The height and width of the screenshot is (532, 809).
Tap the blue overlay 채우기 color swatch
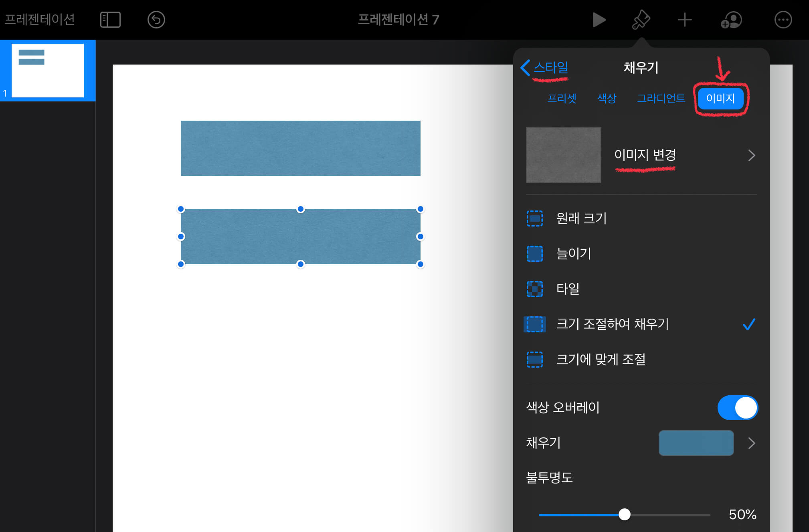coord(696,443)
